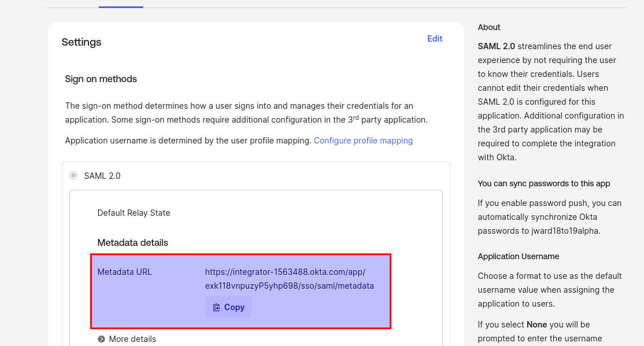This screenshot has width=644, height=346.
Task: Click the clipboard icon inside the Copy button
Action: [x=217, y=307]
